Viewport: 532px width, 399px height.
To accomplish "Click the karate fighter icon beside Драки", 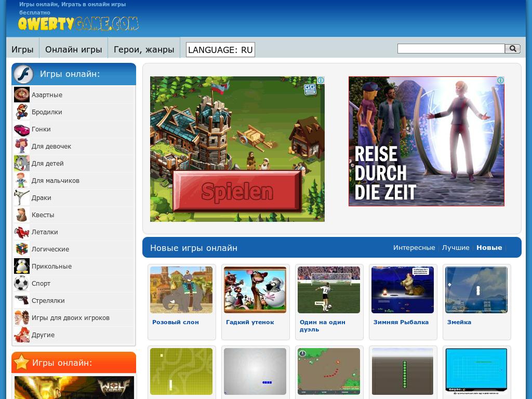I will [22, 198].
